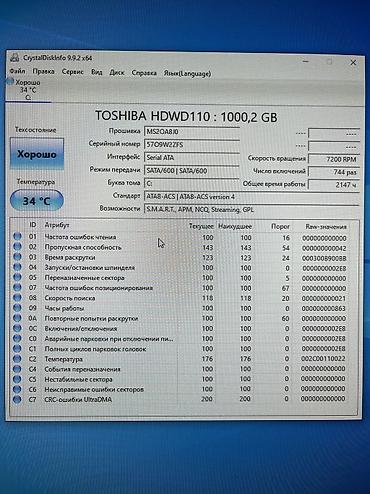Click the Буква тома field C:
The image size is (370, 494).
point(192,184)
